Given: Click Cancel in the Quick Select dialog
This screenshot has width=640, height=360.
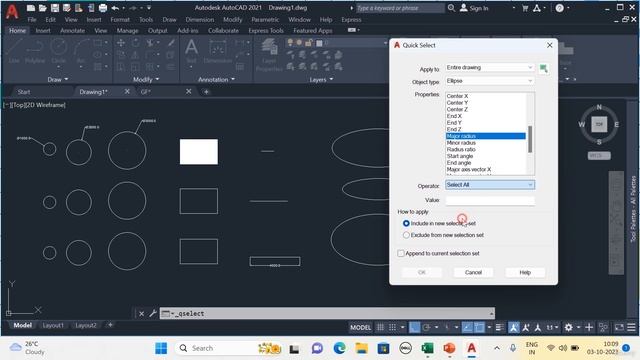Looking at the screenshot, I should (x=473, y=272).
